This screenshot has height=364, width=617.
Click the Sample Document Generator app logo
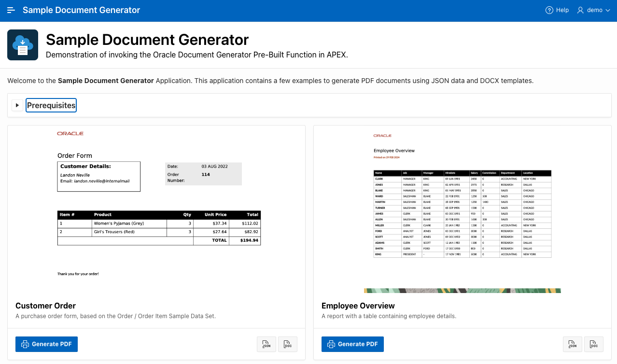[x=22, y=44]
